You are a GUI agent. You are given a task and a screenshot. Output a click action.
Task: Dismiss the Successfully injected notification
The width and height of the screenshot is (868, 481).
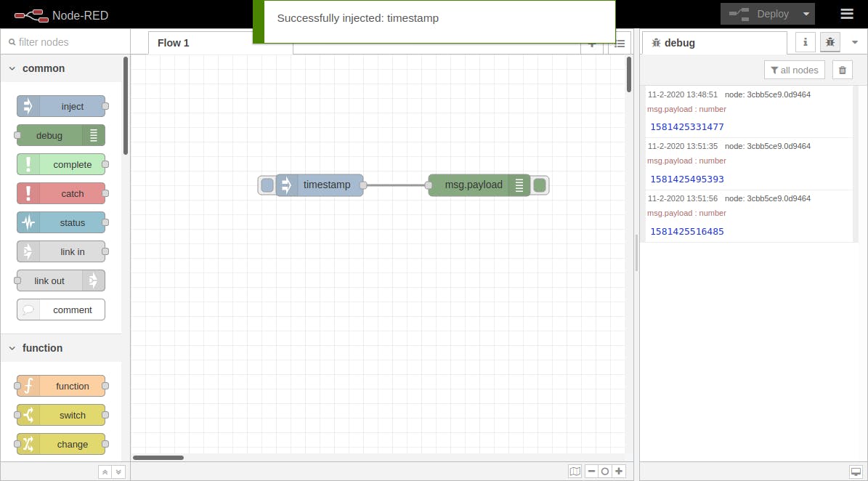[x=434, y=21]
